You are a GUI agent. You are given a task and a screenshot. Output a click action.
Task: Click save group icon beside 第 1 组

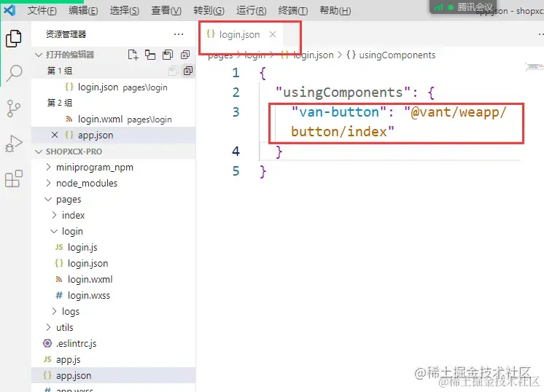click(173, 71)
